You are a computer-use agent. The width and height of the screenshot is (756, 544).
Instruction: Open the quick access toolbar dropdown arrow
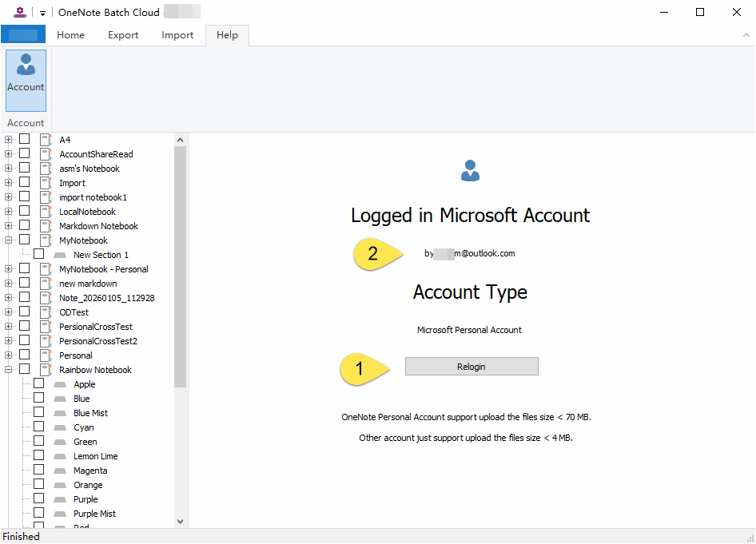point(42,13)
